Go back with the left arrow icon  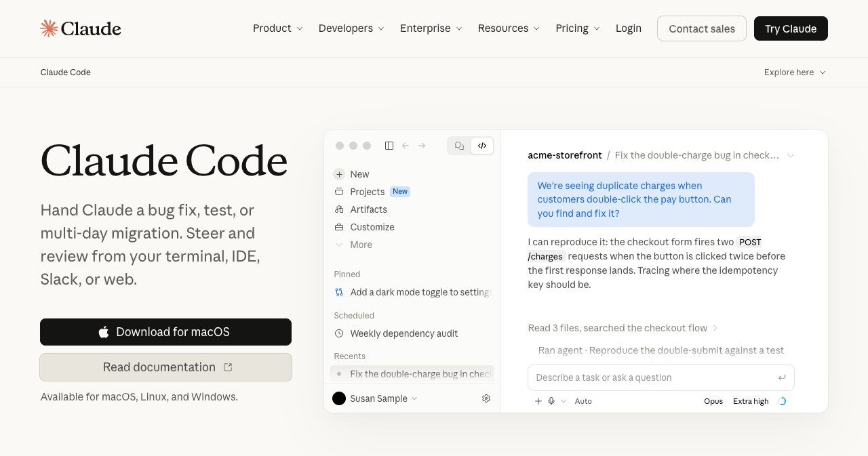(406, 146)
